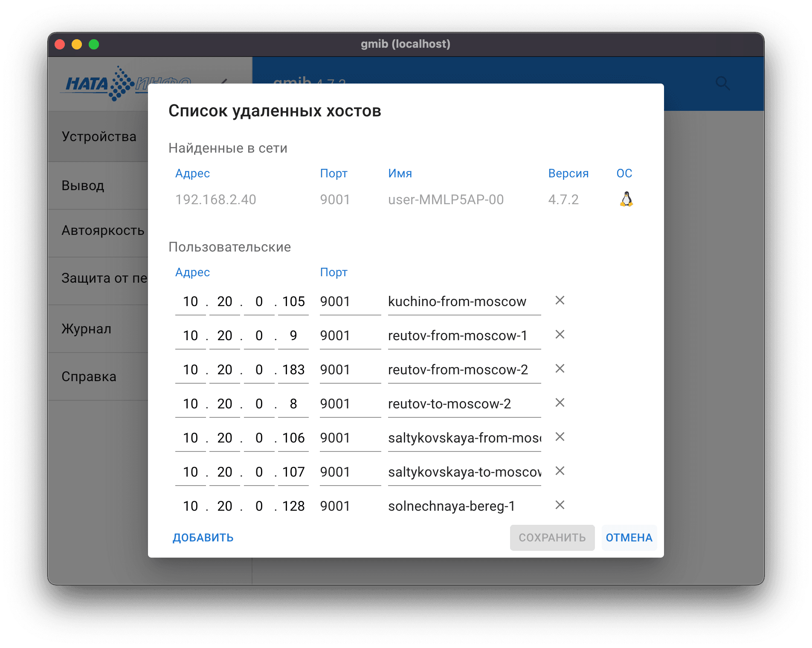Select found host 192.168.2.40
The width and height of the screenshot is (812, 648).
[216, 200]
